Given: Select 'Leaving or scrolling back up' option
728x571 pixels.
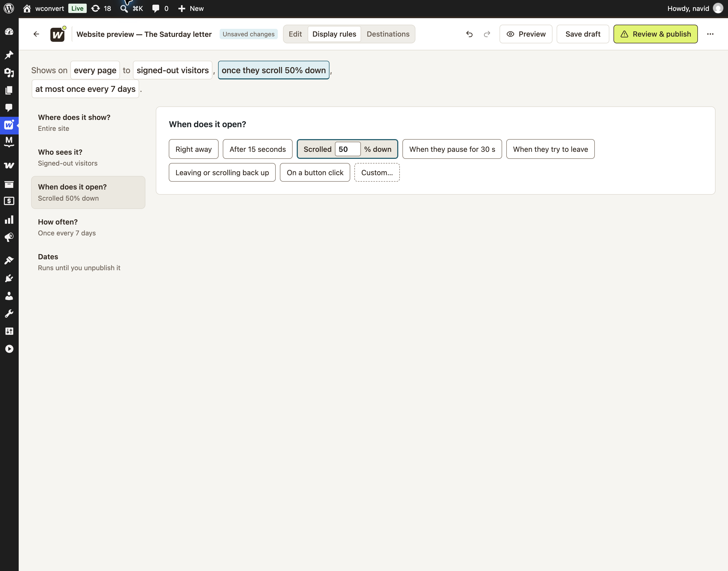Looking at the screenshot, I should (x=222, y=173).
